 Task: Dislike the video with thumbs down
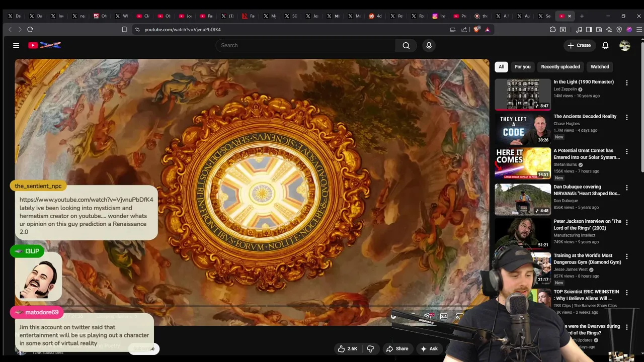pyautogui.click(x=370, y=348)
